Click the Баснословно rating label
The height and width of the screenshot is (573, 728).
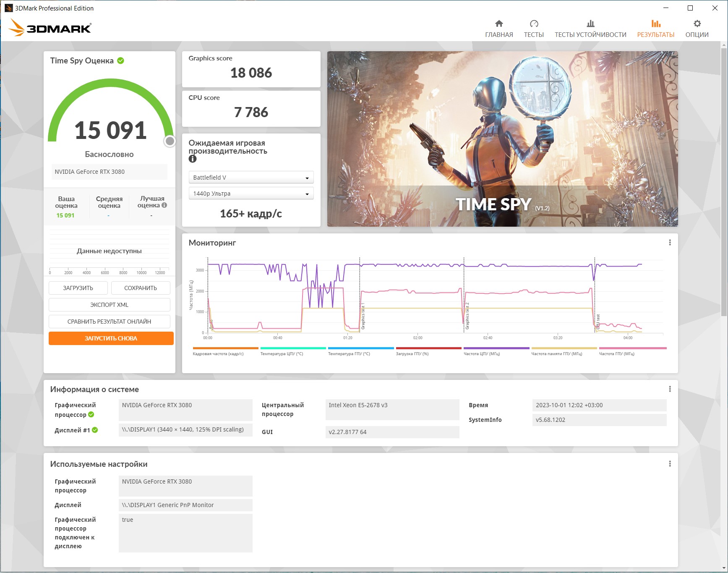[x=109, y=154]
